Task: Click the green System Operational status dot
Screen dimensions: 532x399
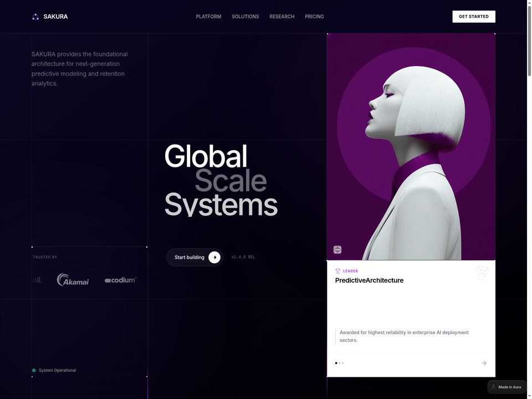Action: (x=34, y=370)
